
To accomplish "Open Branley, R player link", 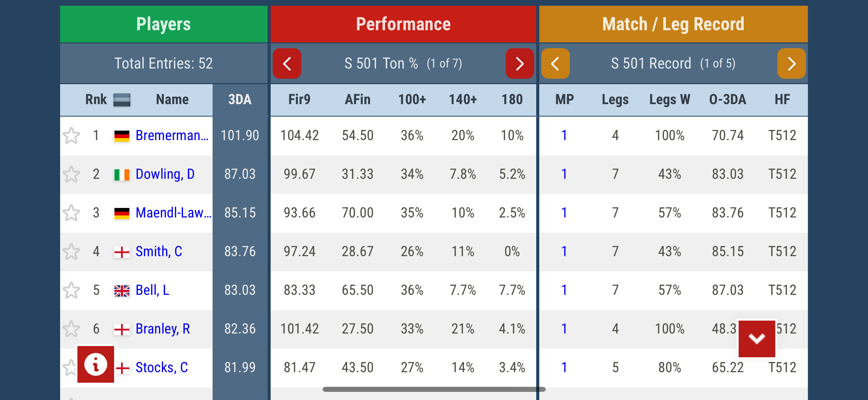I will pos(163,329).
